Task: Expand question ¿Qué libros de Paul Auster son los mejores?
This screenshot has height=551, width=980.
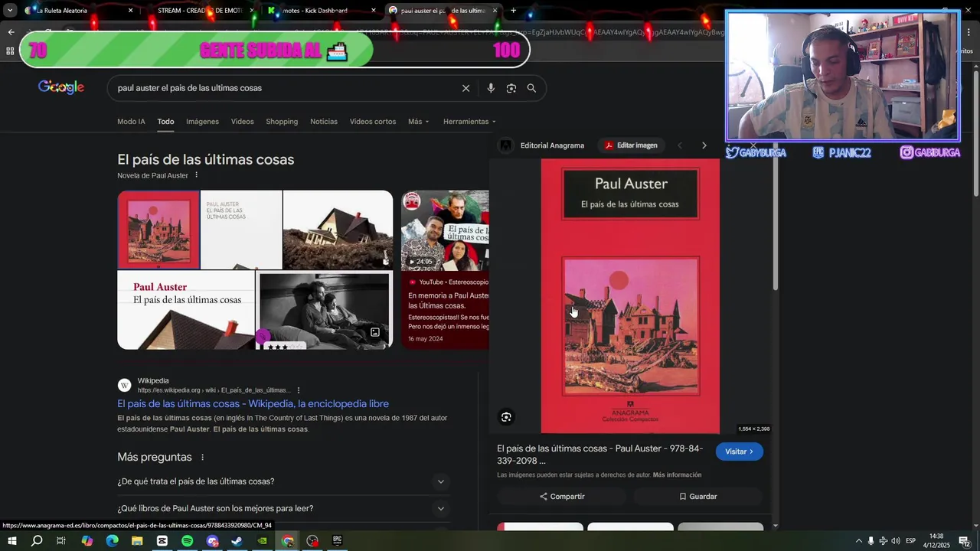Action: pos(282,509)
